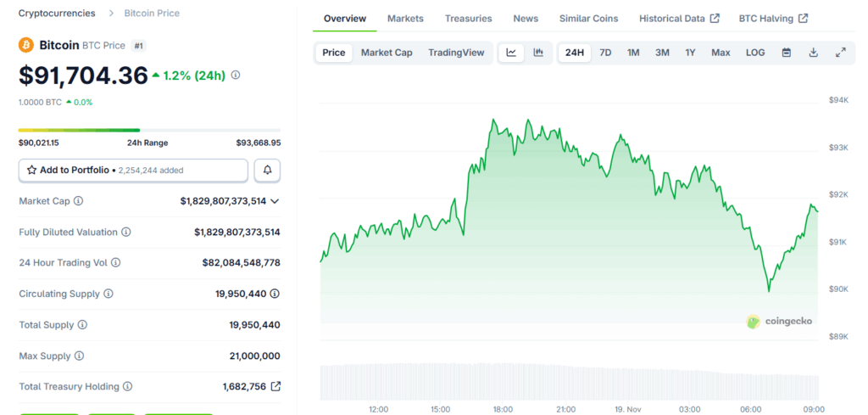The width and height of the screenshot is (868, 415).
Task: Select 24H time range
Action: click(x=575, y=53)
